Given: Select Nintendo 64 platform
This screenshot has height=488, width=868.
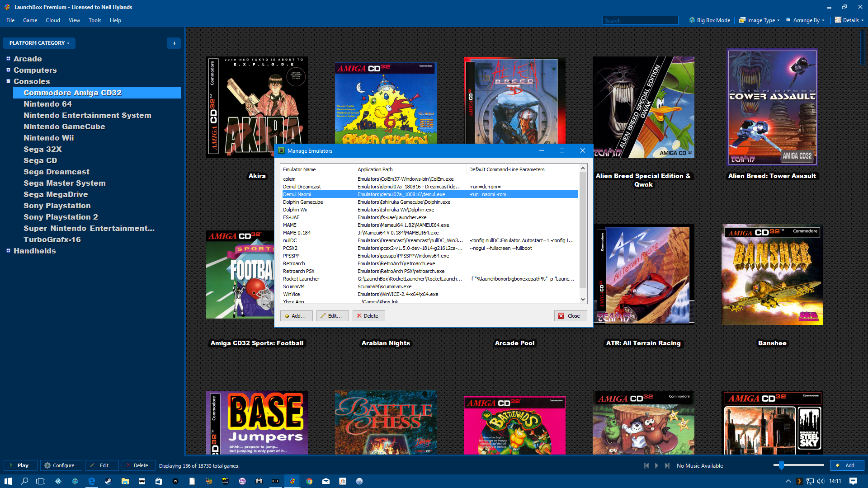Looking at the screenshot, I should click(47, 104).
